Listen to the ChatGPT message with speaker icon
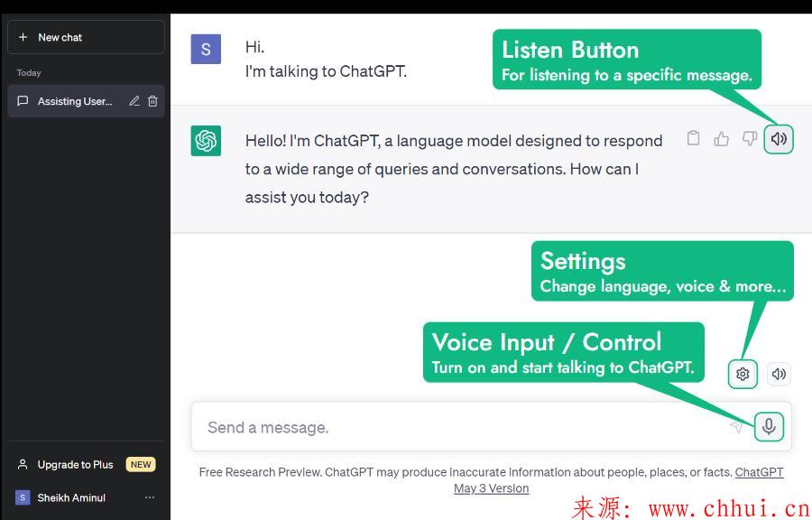The height and width of the screenshot is (520, 812). pos(779,139)
